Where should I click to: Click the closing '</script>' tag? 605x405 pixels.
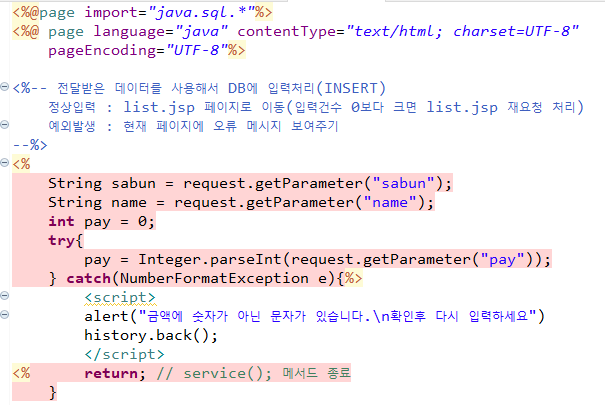point(124,354)
